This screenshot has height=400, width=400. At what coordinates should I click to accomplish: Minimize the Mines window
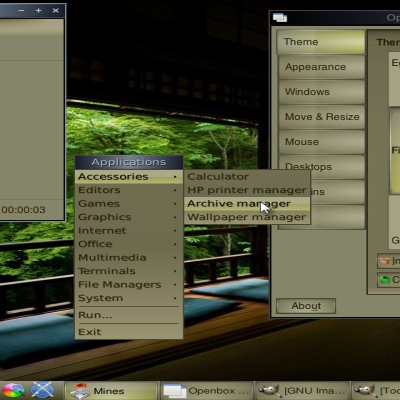(x=22, y=11)
